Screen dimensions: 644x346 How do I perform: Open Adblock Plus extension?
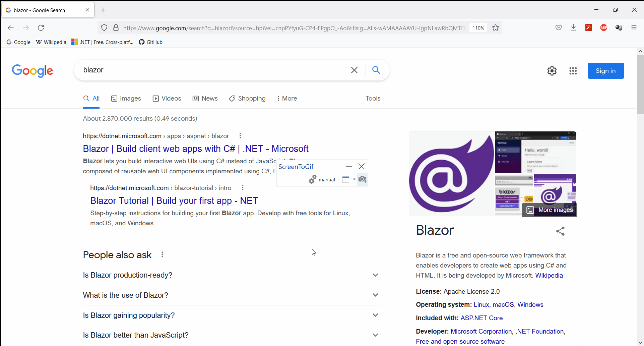click(604, 28)
